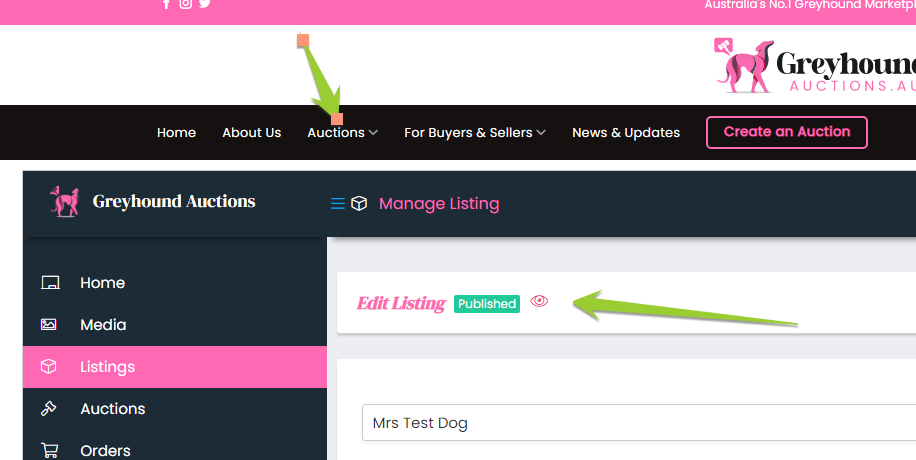Expand the Auctions dropdown in top nav
This screenshot has height=460, width=916.
coord(342,133)
